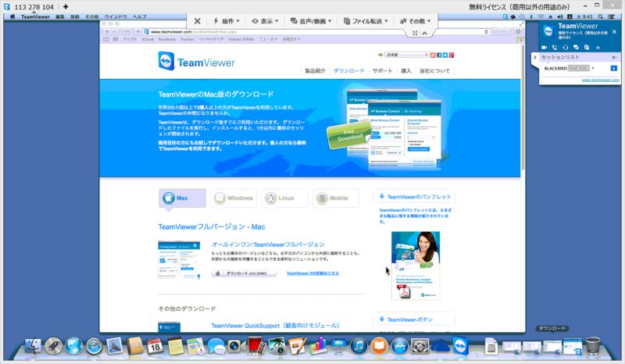Image resolution: width=625 pixels, height=364 pixels.
Task: Open the ウインドウ menu
Action: [116, 16]
